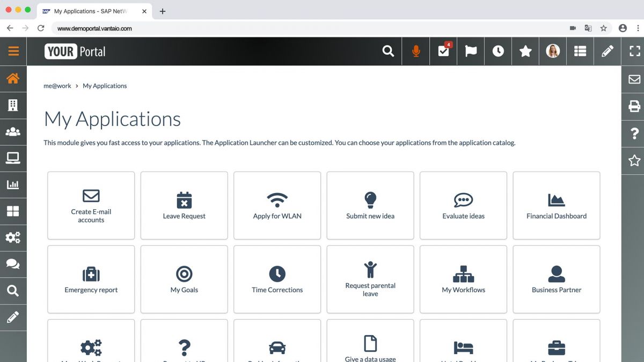Image resolution: width=644 pixels, height=362 pixels.
Task: Click the printer icon in the right panel
Action: click(634, 106)
